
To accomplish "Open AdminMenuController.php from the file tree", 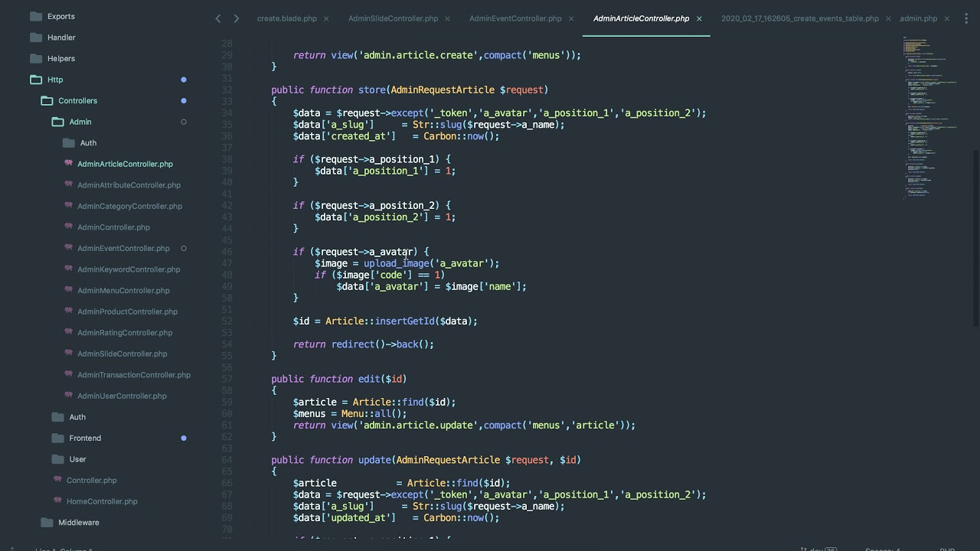I will 123,291.
